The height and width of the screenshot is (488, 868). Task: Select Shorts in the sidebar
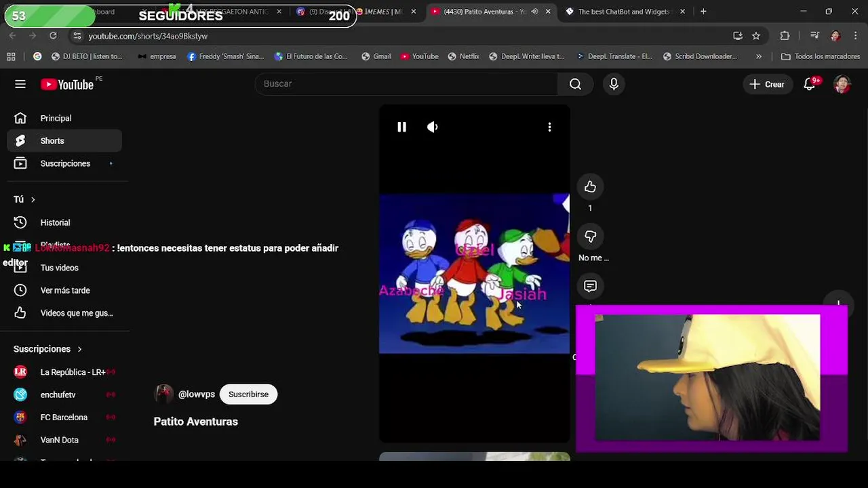(x=64, y=141)
